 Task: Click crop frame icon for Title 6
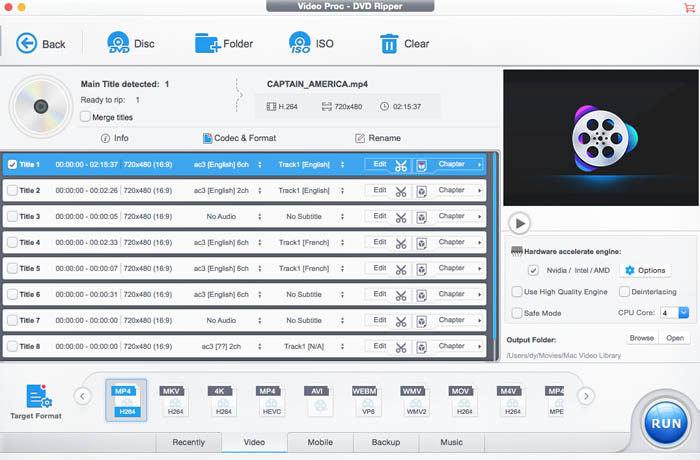(x=421, y=296)
